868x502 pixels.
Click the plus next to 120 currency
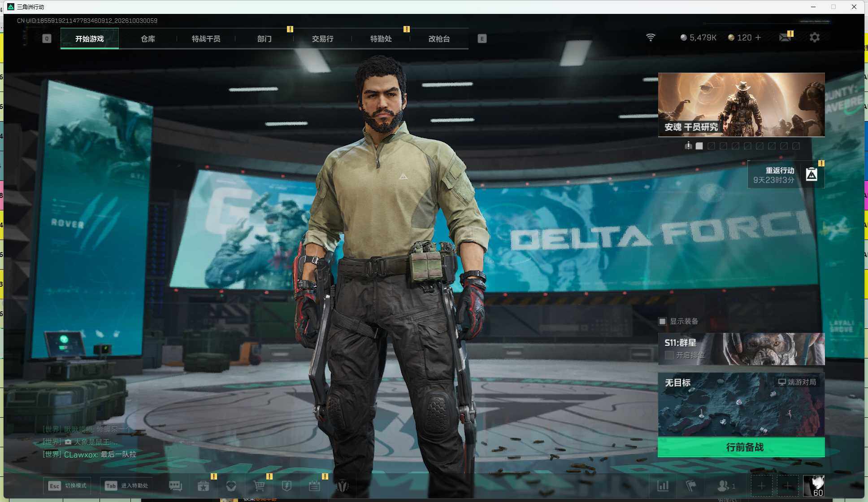(758, 38)
